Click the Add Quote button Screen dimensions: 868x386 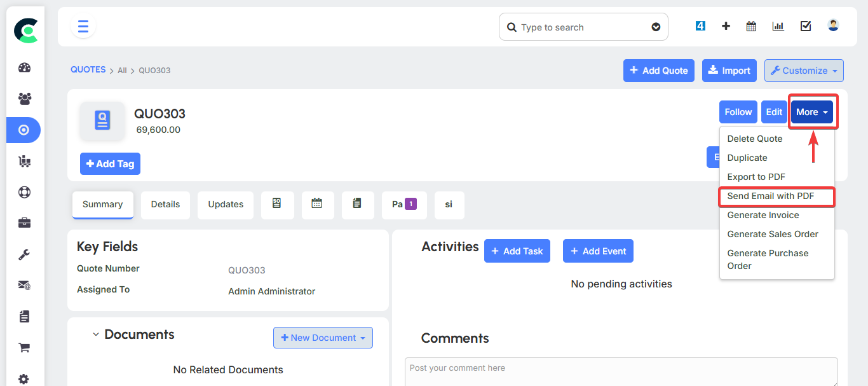[x=658, y=71]
